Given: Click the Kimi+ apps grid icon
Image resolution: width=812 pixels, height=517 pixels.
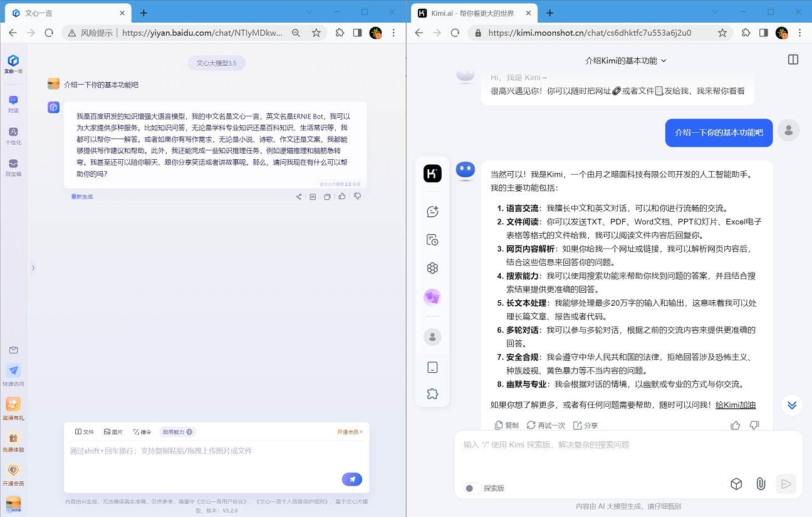Looking at the screenshot, I should pyautogui.click(x=432, y=268).
